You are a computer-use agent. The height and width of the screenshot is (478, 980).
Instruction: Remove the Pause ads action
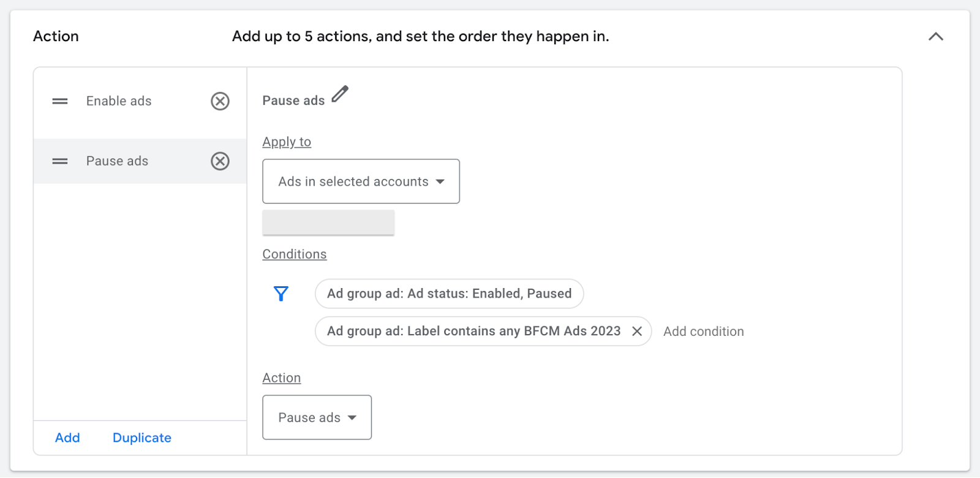point(220,161)
